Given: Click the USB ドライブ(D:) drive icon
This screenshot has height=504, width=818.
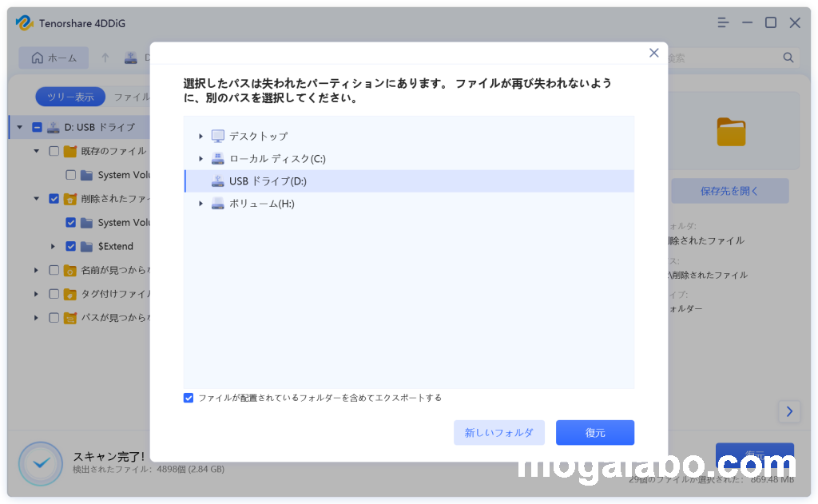Looking at the screenshot, I should coord(217,181).
